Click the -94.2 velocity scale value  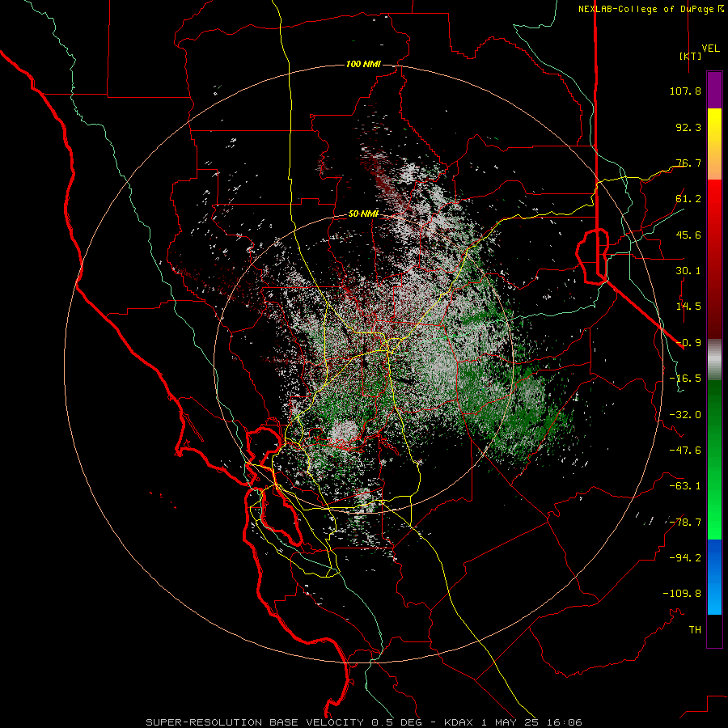(685, 557)
